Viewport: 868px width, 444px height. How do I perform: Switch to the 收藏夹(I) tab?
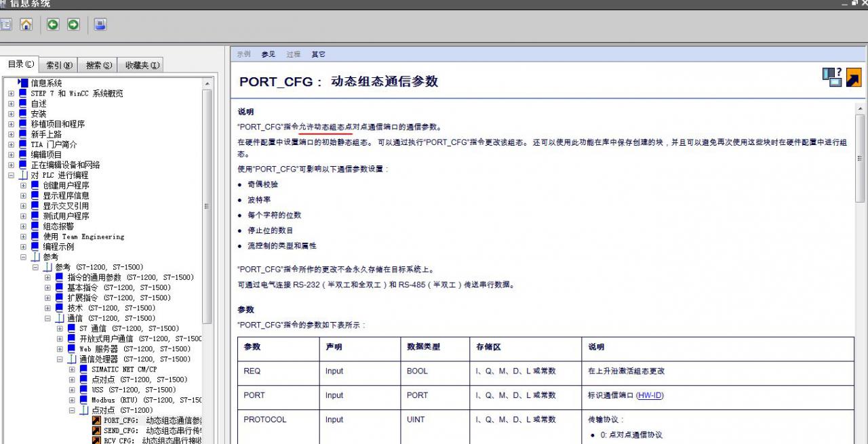click(142, 65)
